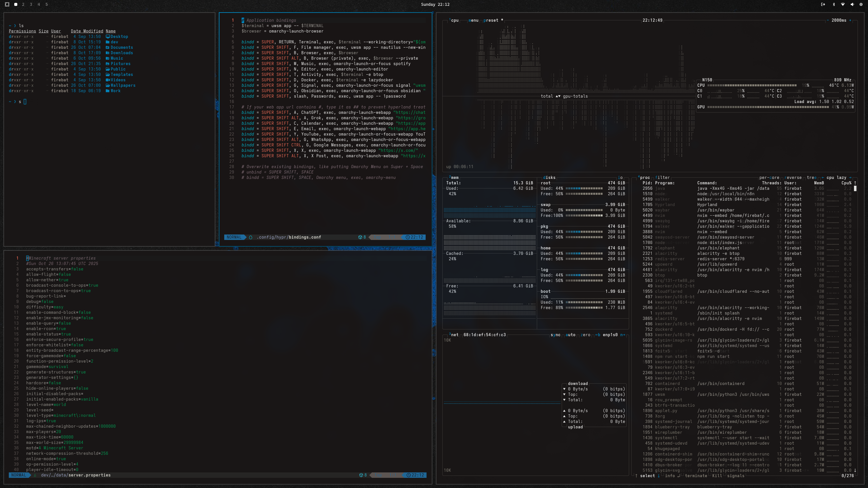
Task: Click the Bluetooth icon in top bar
Action: coord(834,4)
